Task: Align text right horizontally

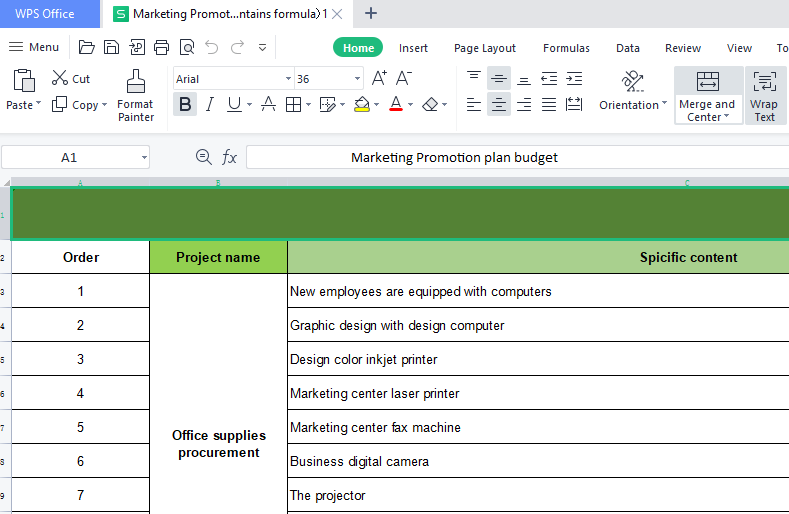Action: (524, 104)
